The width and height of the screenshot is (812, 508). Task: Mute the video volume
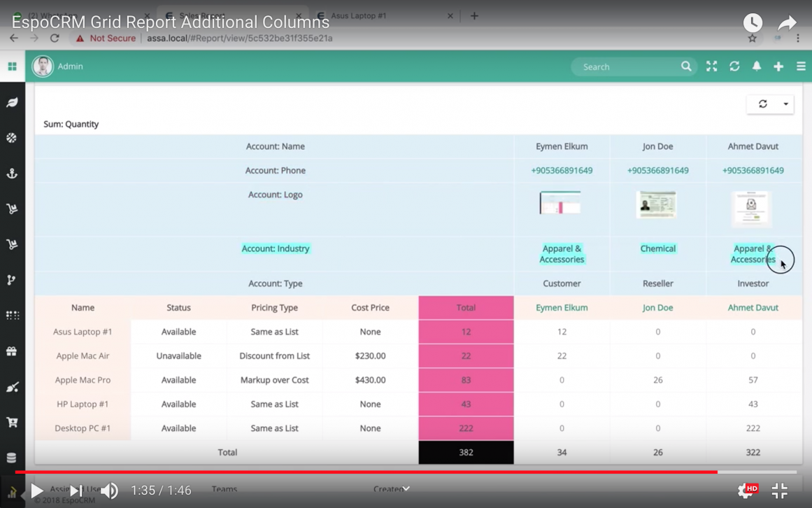coord(109,491)
